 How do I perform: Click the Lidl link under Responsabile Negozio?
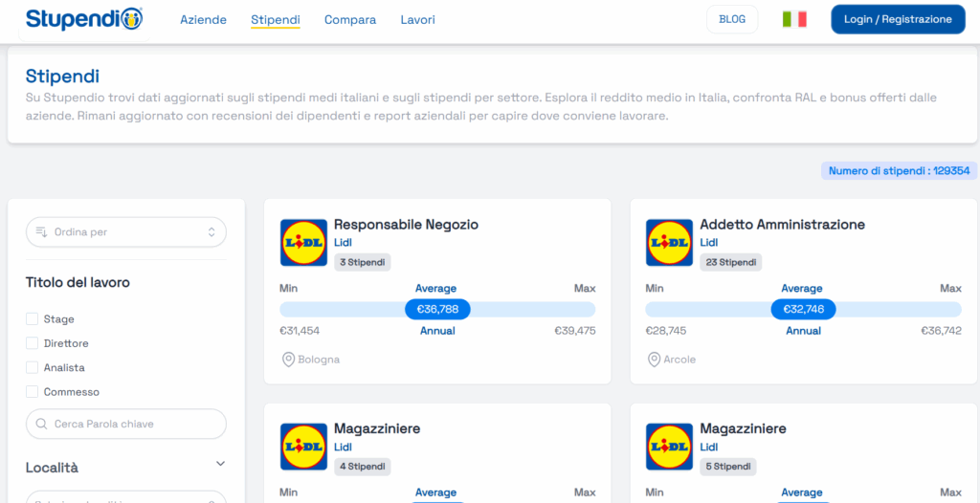click(344, 243)
